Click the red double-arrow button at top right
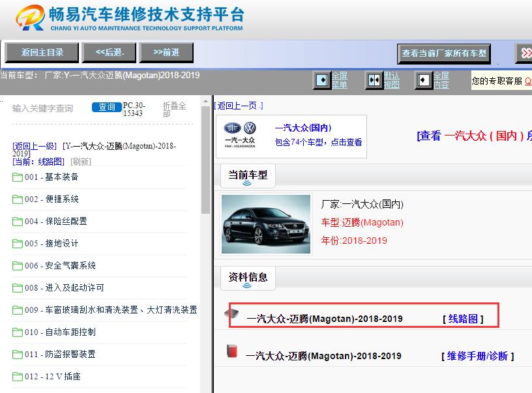The width and height of the screenshot is (532, 393). point(524,53)
